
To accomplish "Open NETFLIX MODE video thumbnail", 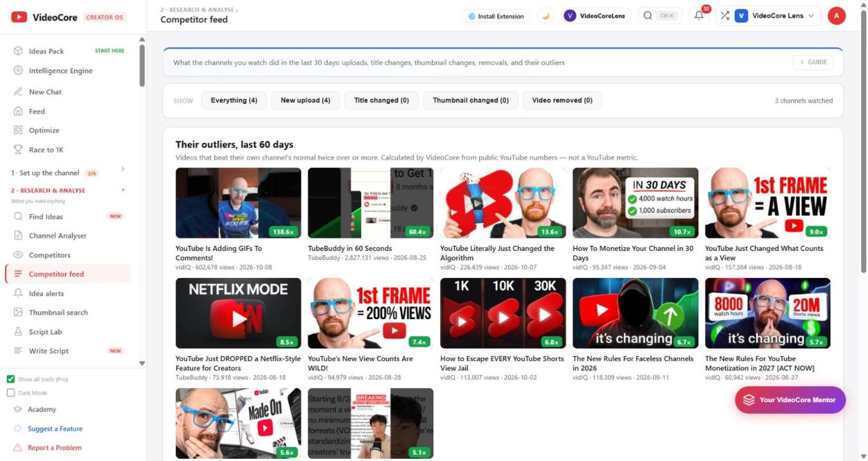I will point(238,313).
